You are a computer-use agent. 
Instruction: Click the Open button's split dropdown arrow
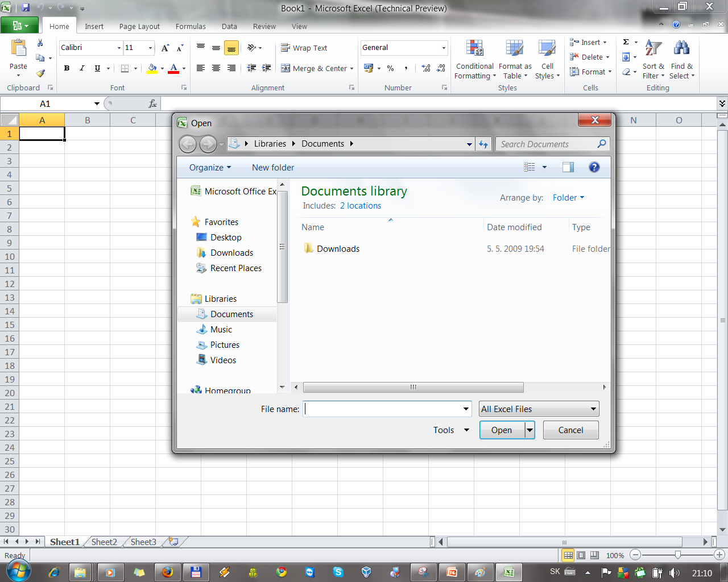coord(530,430)
